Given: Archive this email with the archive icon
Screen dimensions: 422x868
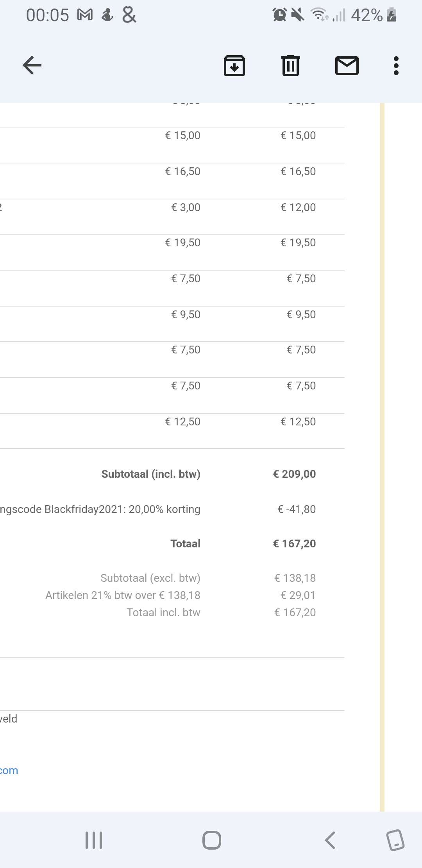Looking at the screenshot, I should click(234, 65).
